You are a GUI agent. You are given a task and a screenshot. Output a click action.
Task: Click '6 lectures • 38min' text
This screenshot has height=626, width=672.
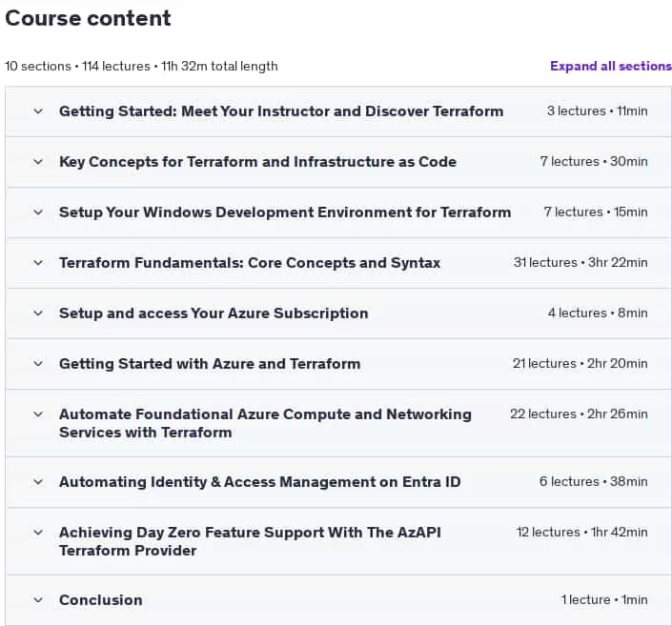tap(593, 481)
